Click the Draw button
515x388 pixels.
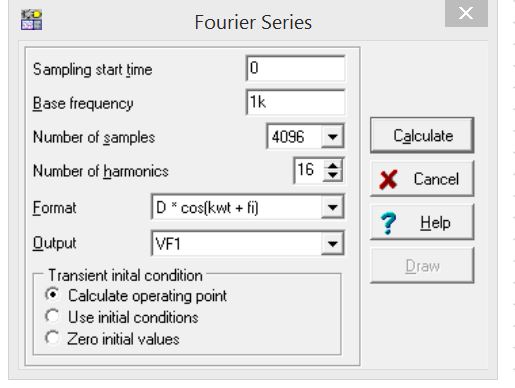422,266
